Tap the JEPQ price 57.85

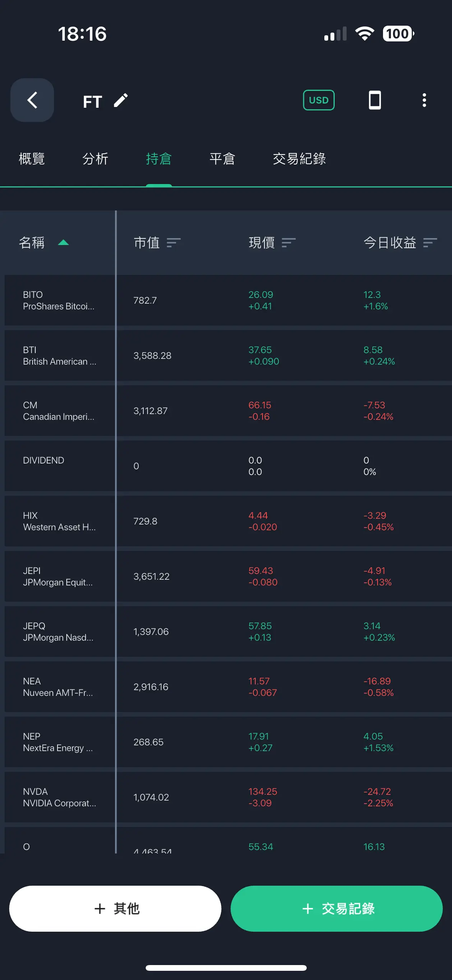(x=260, y=626)
